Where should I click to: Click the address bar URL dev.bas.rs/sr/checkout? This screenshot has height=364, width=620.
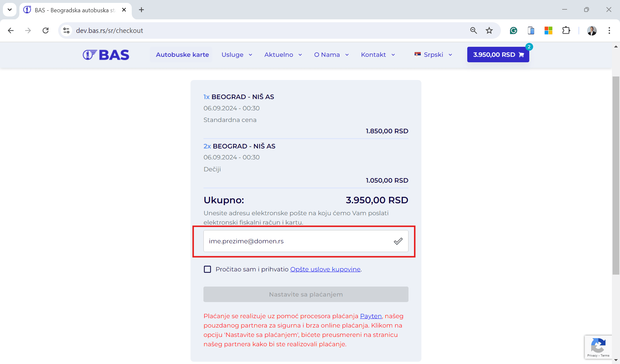[109, 30]
